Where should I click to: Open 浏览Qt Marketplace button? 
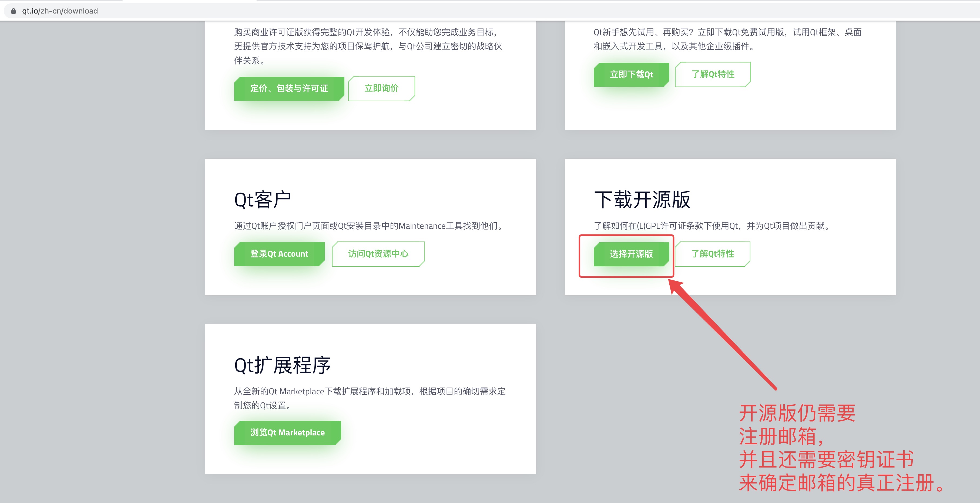(287, 433)
